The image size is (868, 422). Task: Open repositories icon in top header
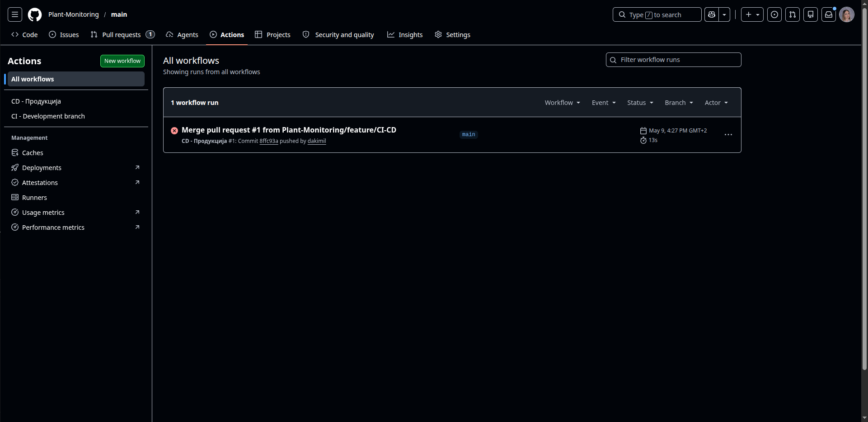tap(811, 14)
